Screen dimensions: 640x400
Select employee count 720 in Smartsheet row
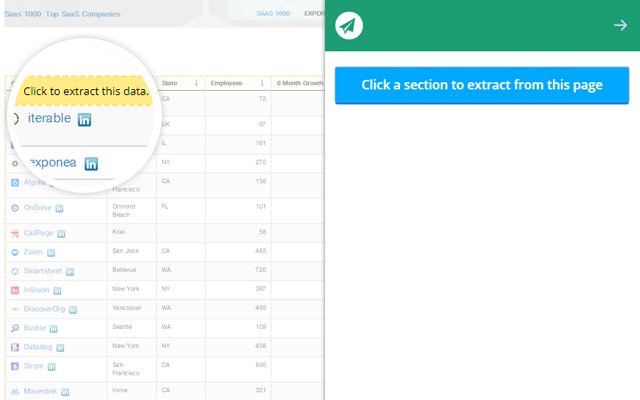click(260, 269)
